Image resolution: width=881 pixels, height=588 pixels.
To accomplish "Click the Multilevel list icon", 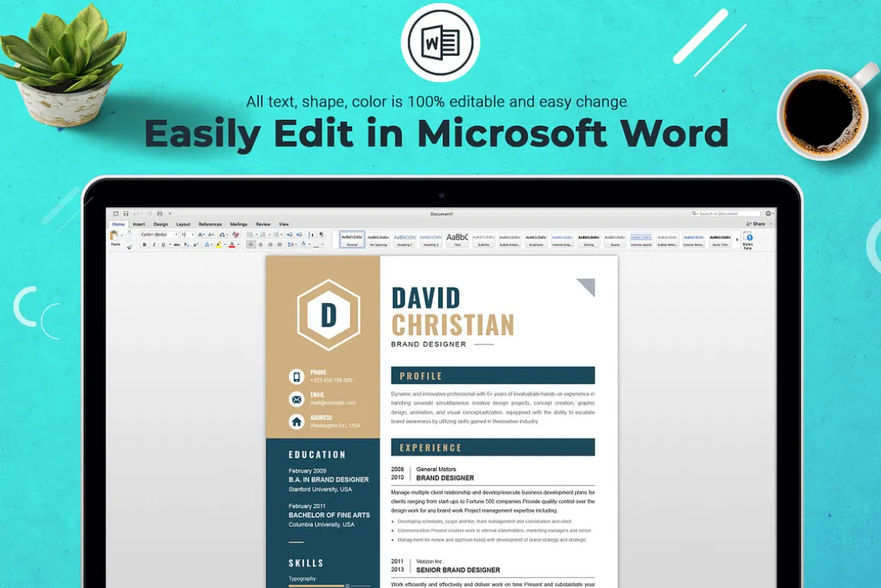I will (277, 235).
